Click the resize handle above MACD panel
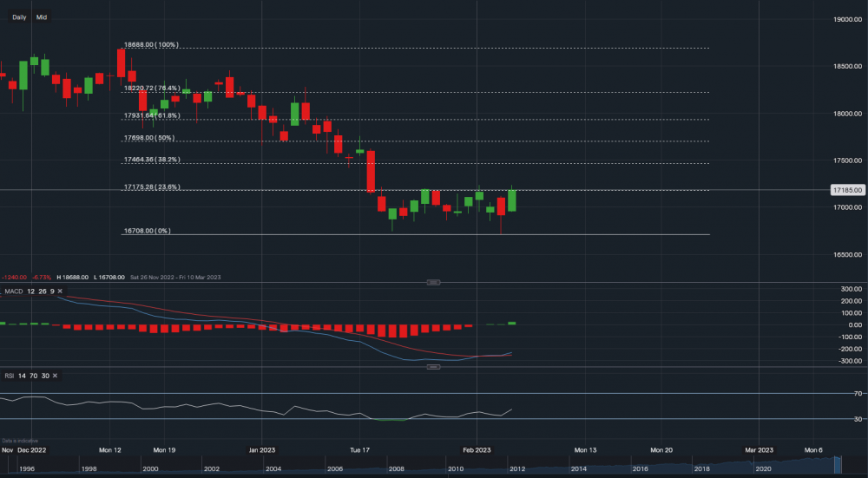The width and height of the screenshot is (868, 478). tap(434, 282)
